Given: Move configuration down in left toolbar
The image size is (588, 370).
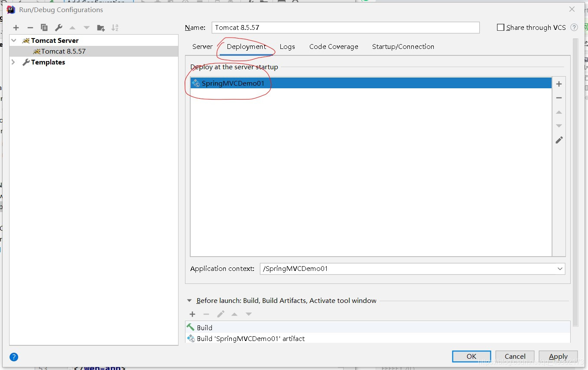Looking at the screenshot, I should 87,28.
